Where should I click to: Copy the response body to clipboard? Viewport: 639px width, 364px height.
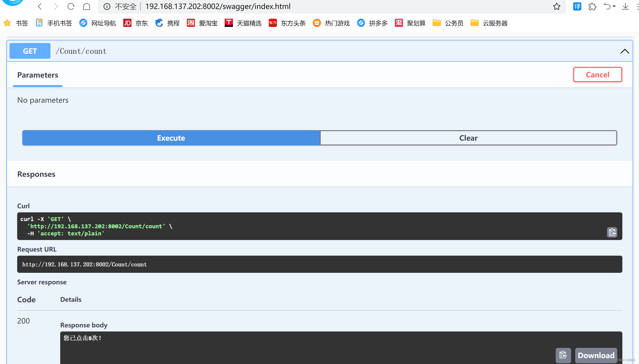tap(563, 355)
